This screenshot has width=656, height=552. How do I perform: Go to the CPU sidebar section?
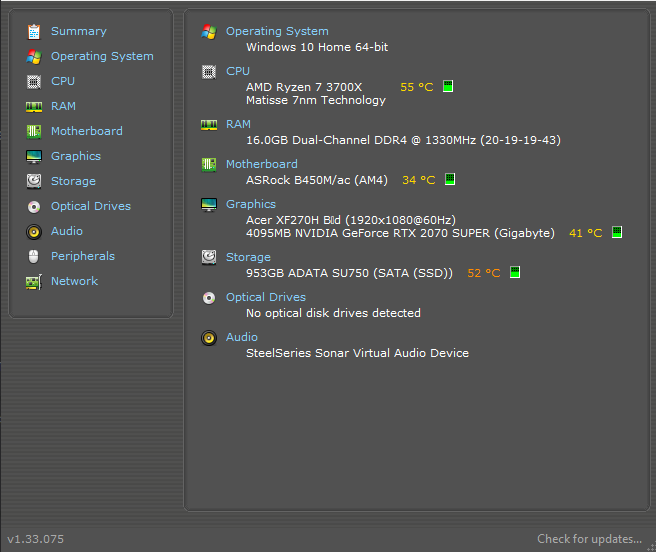tap(63, 81)
